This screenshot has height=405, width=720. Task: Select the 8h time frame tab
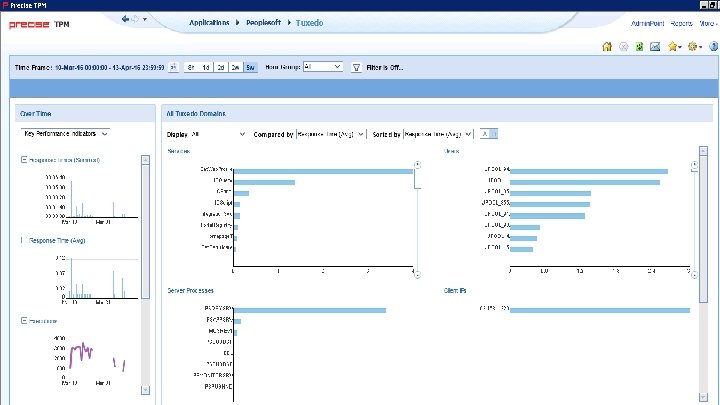[191, 68]
